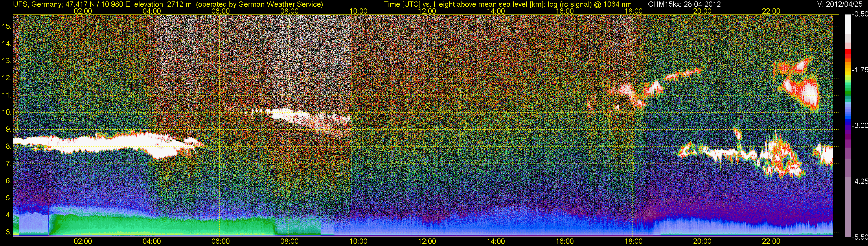This screenshot has width=868, height=246.
Task: Click the top axis "14:00" time label
Action: coord(496,11)
